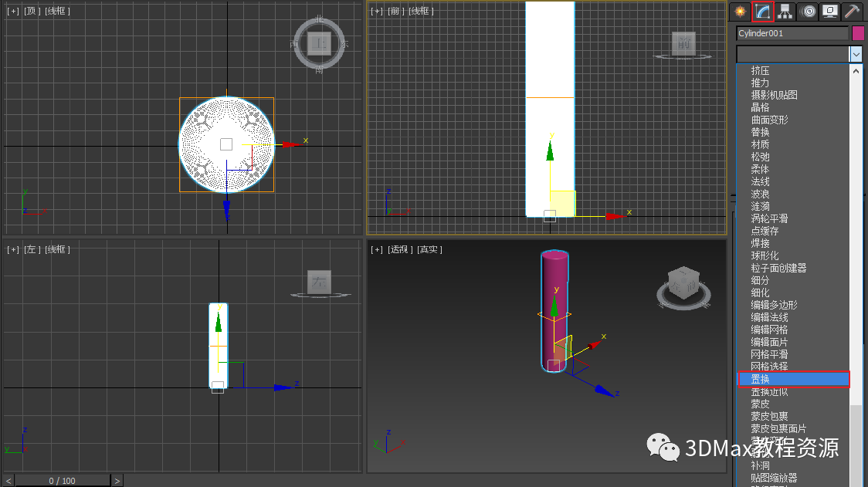
Task: Open the [透视] view label menu
Action: 400,249
